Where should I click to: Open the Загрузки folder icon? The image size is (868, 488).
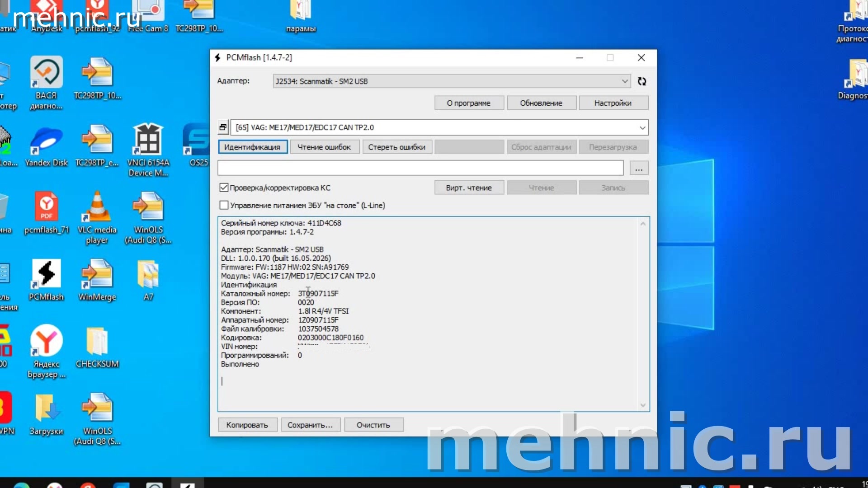[x=46, y=414]
